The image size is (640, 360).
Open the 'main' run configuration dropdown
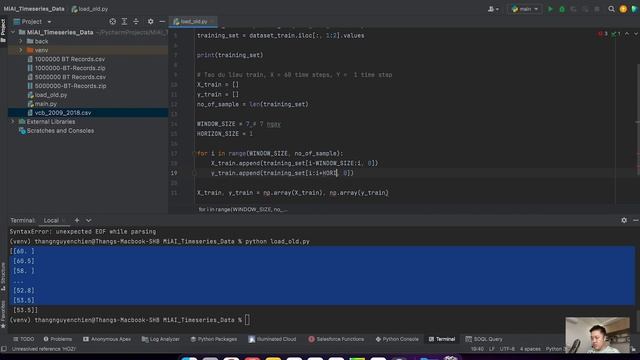coord(525,9)
